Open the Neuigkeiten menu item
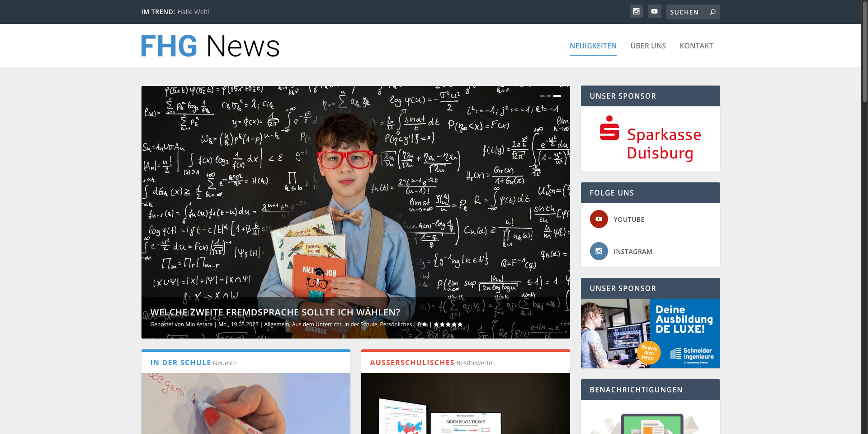This screenshot has height=434, width=868. point(593,46)
